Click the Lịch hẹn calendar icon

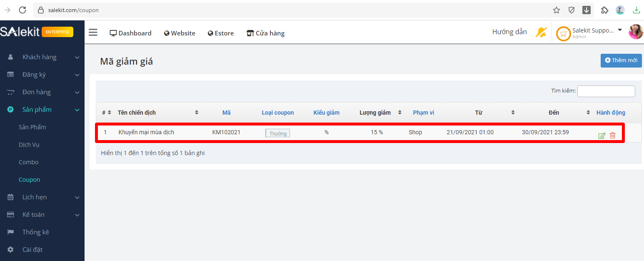(x=11, y=197)
